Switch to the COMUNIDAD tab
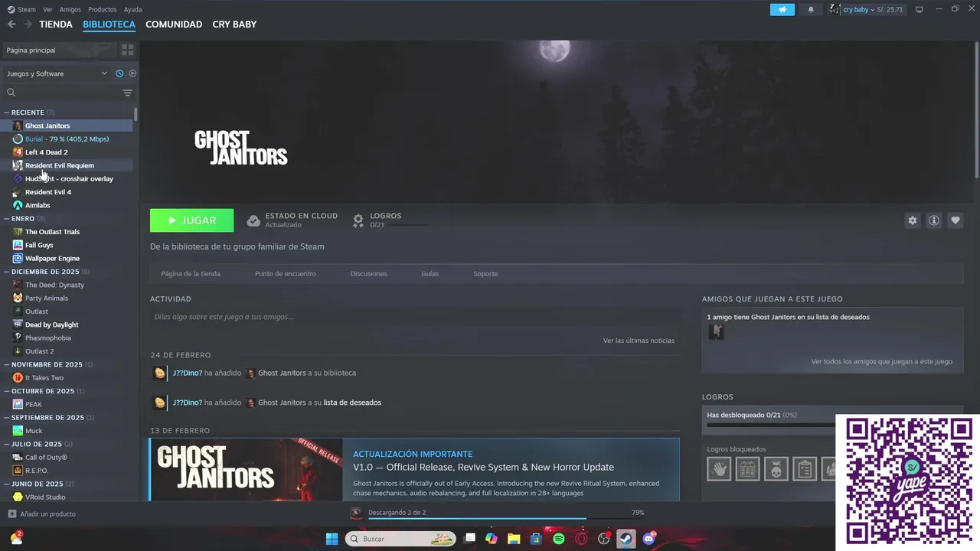Screen dimensions: 980x551 174,24
